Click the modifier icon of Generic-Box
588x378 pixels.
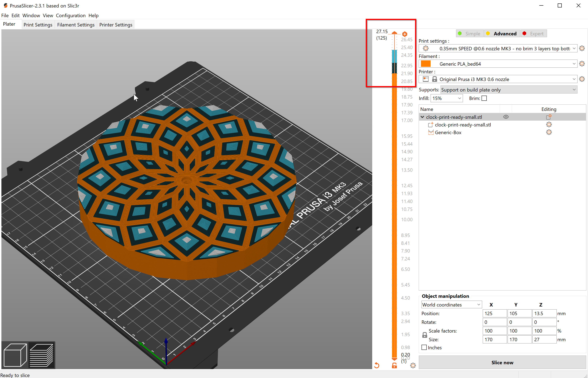coord(431,132)
